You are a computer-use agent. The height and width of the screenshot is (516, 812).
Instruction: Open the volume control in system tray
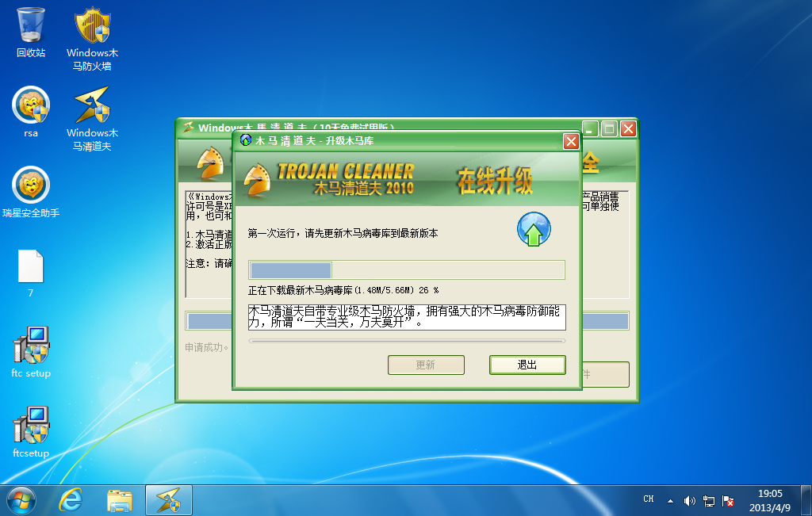point(689,500)
